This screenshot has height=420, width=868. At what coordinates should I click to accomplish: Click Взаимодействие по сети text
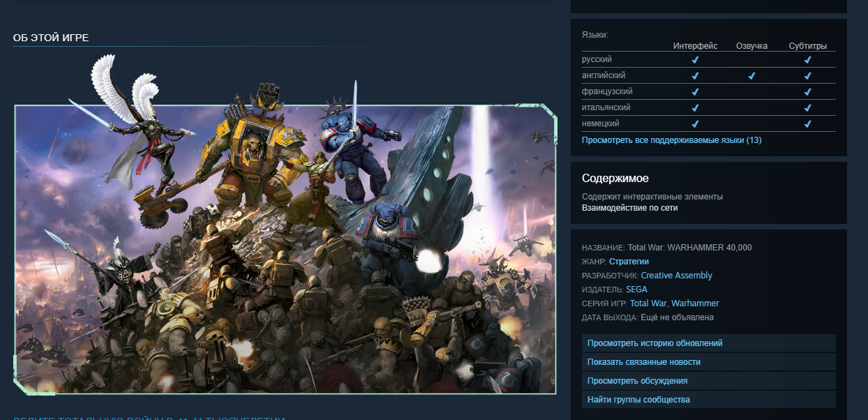click(x=629, y=208)
